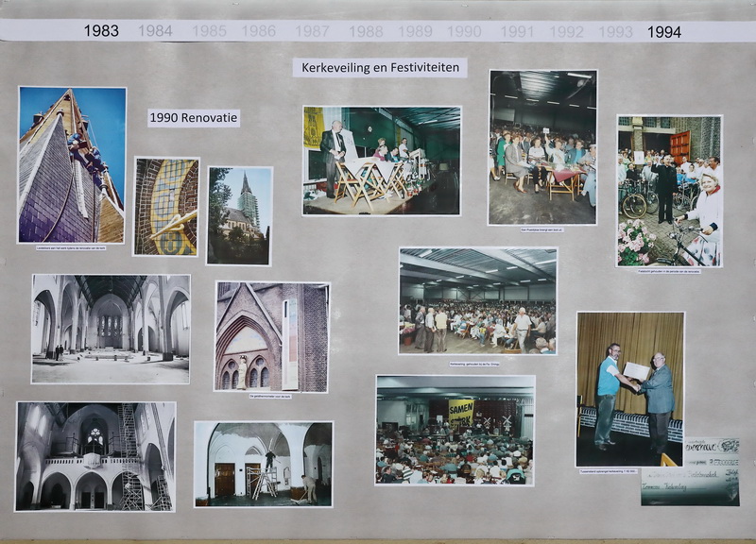The width and height of the screenshot is (756, 544).
Task: Pick 1992 on the timeline bar
Action: click(566, 31)
